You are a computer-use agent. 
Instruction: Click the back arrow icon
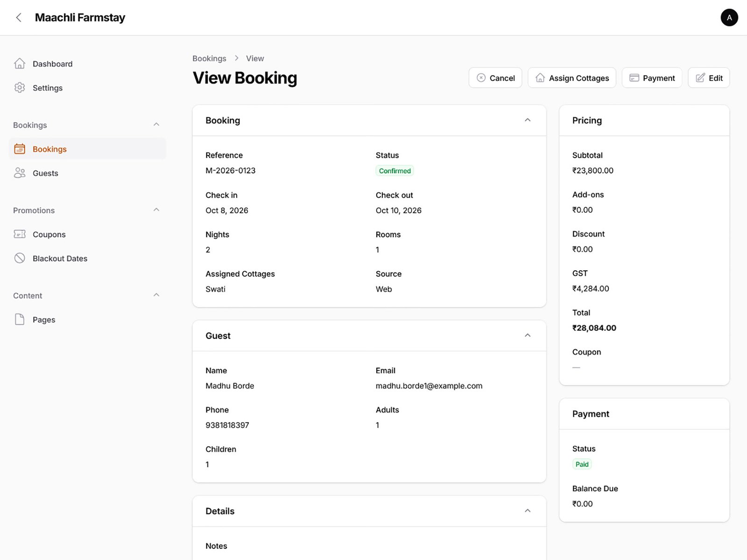click(x=19, y=18)
